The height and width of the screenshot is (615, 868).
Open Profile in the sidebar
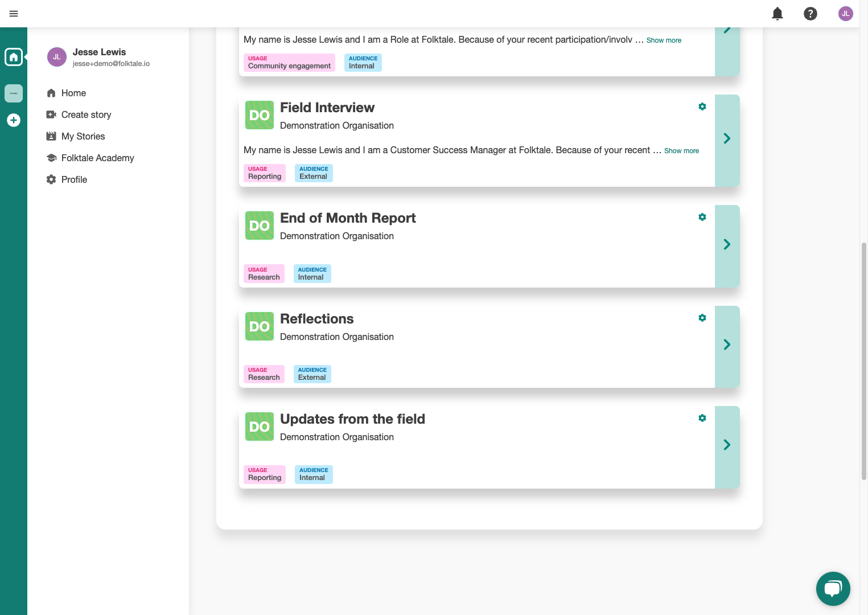click(x=67, y=179)
